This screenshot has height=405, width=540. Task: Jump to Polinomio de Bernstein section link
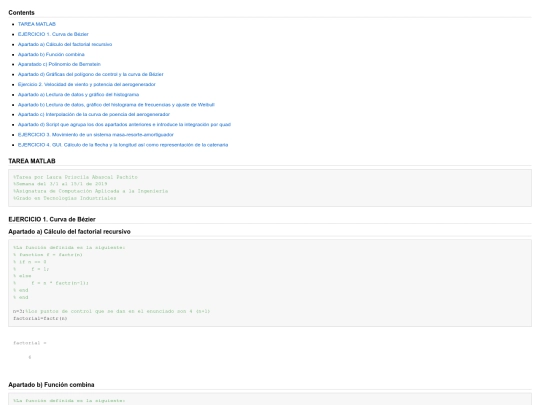[x=59, y=64]
